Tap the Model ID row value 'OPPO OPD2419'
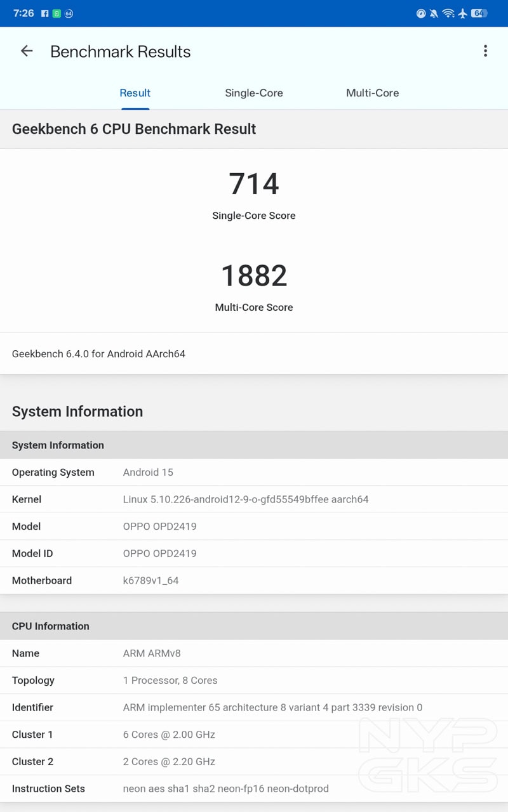This screenshot has height=812, width=508. point(160,554)
